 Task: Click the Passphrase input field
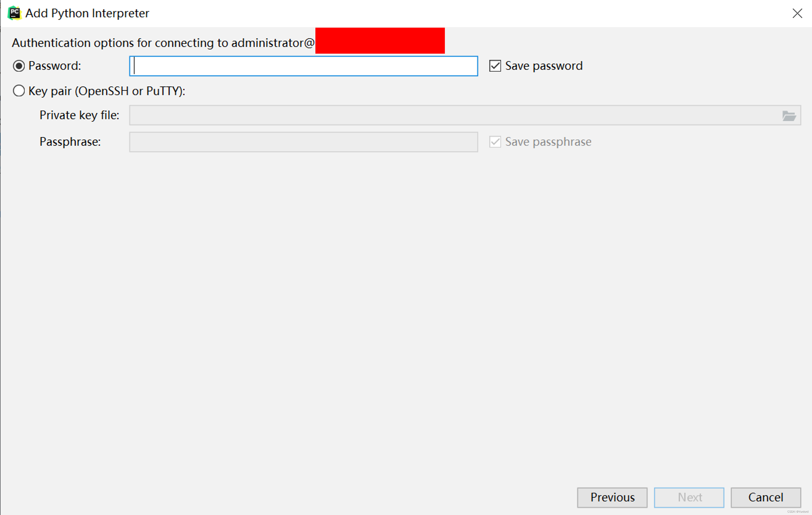(x=304, y=142)
